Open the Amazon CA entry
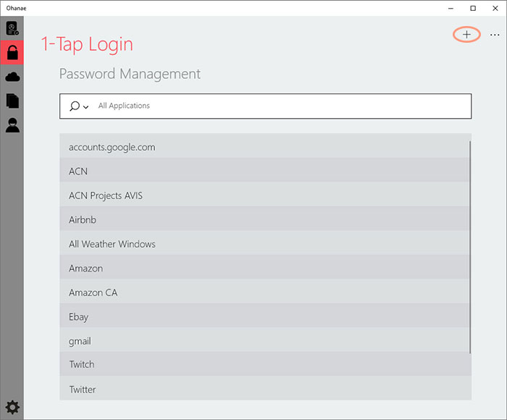The image size is (507, 420). click(x=264, y=293)
